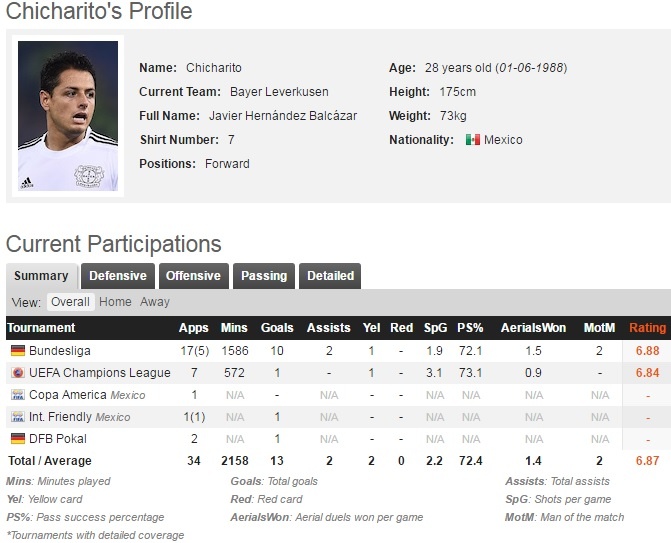
Task: Click Chicharito's profile photo
Action: [68, 116]
